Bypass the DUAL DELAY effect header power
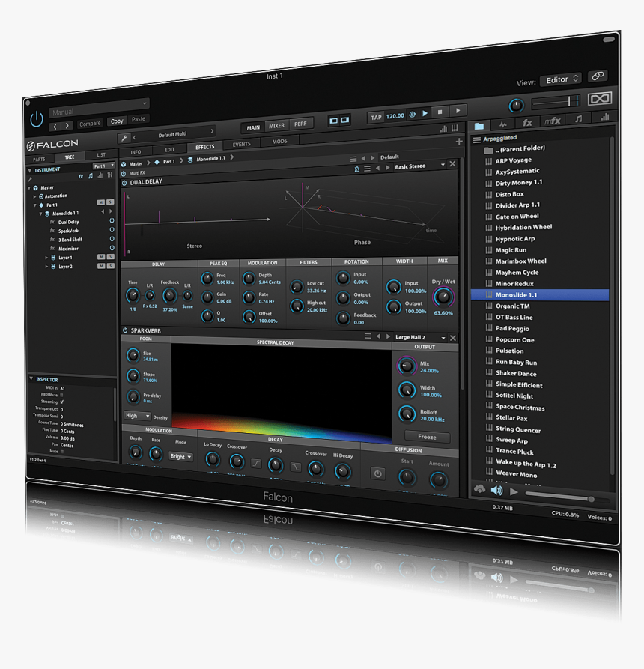Screen dimensions: 644x669 pyautogui.click(x=124, y=183)
